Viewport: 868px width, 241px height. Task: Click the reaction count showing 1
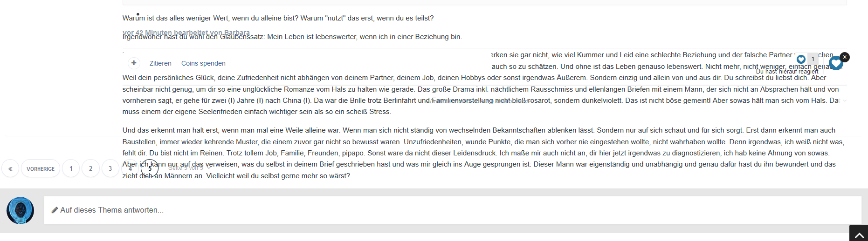click(x=813, y=59)
